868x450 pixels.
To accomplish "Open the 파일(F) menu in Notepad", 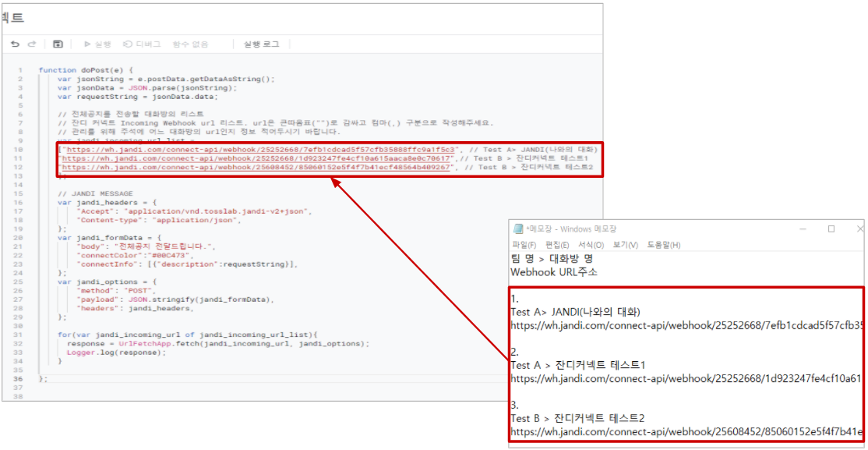I will (x=524, y=245).
